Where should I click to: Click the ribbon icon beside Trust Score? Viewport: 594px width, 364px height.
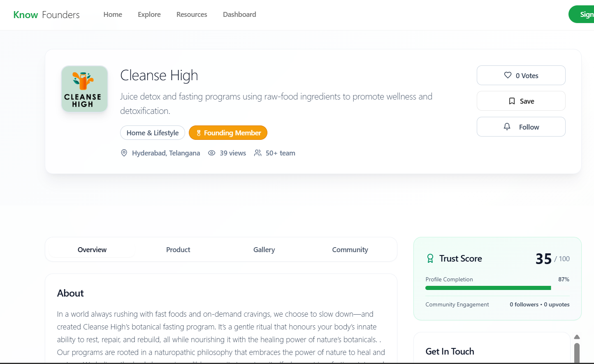point(430,258)
